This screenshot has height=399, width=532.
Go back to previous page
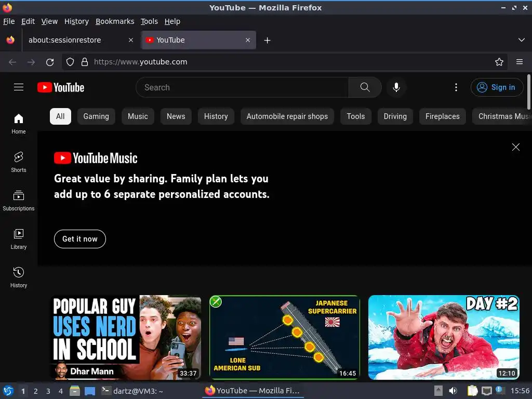[12, 62]
